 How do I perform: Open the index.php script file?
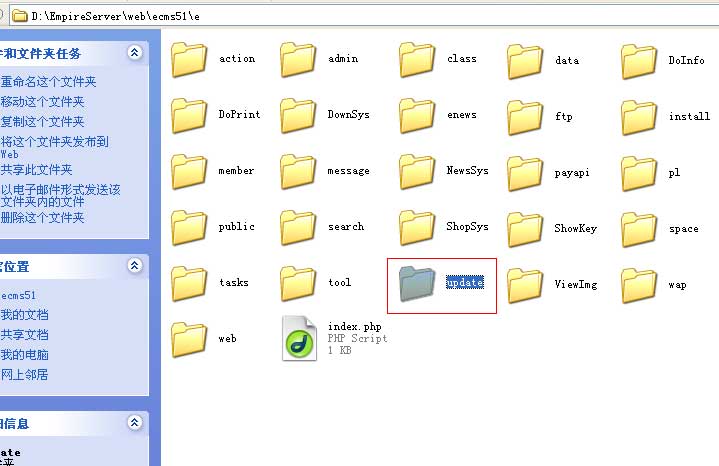[299, 339]
